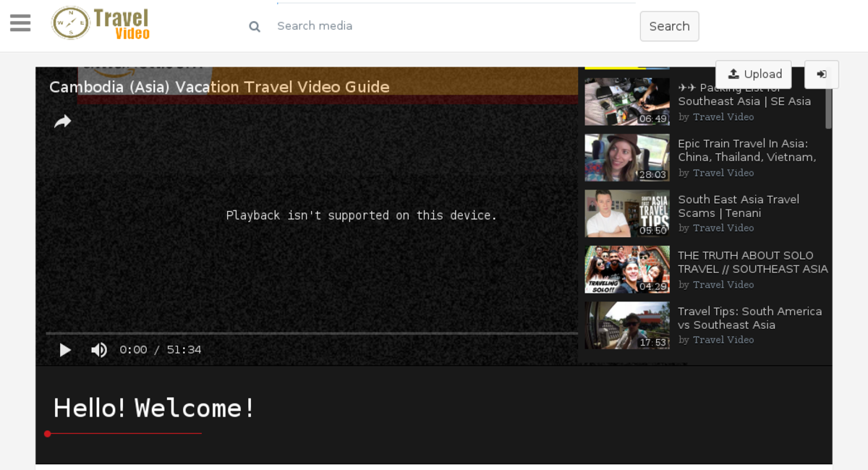Open the hamburger navigation menu

20,23
